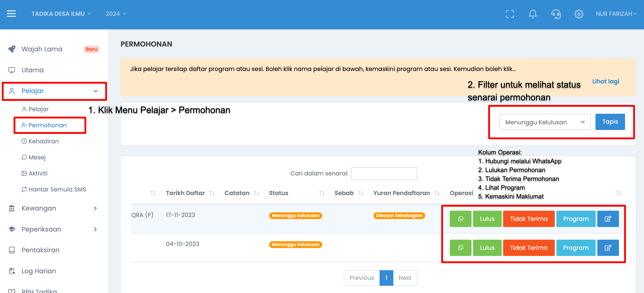
Task: Open the TADIKA DESA ILMU school dropdown
Action: pos(61,14)
